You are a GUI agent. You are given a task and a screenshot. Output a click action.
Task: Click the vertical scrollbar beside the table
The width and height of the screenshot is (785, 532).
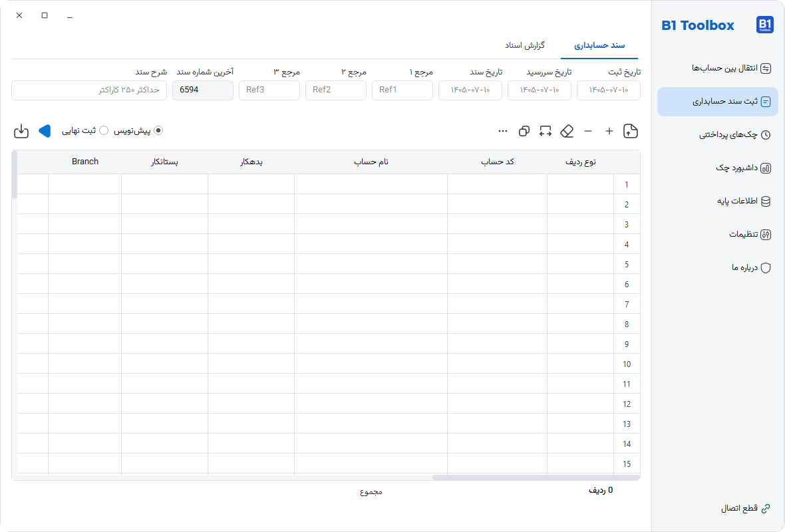click(x=15, y=174)
